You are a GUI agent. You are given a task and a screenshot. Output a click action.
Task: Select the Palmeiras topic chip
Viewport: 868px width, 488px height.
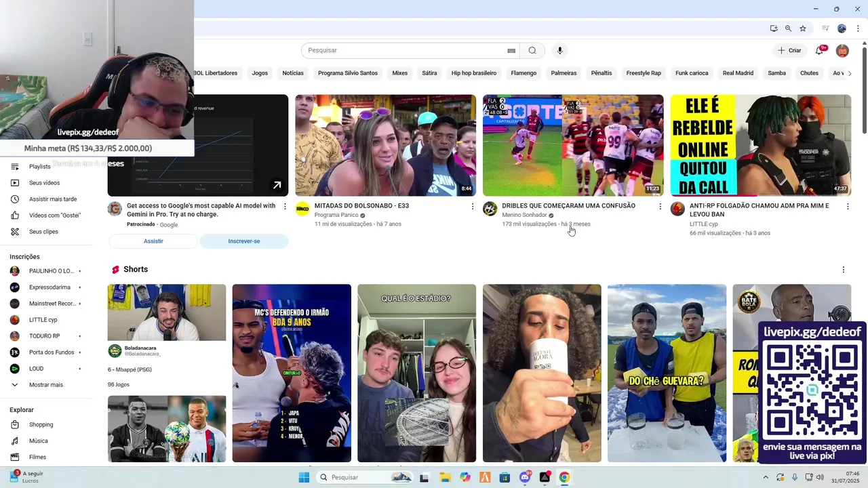564,73
